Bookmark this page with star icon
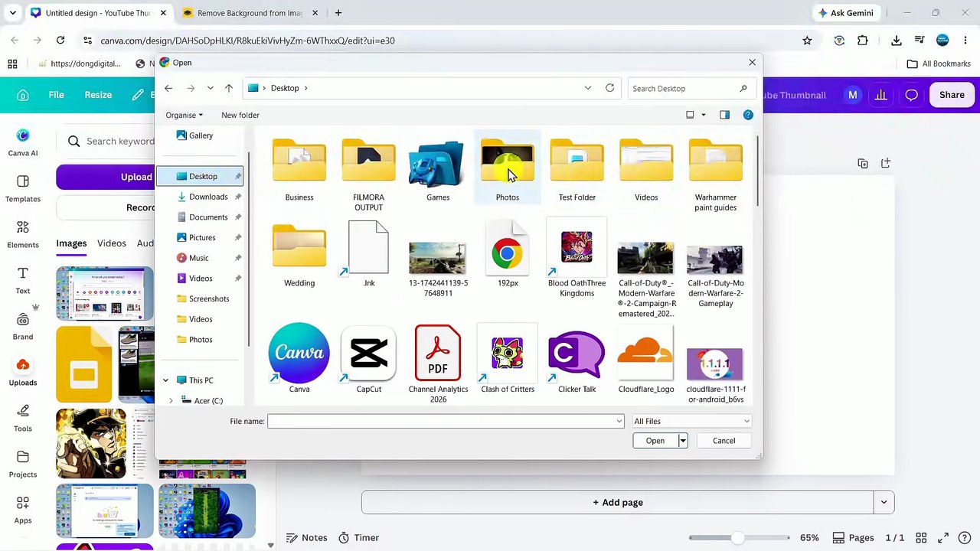The width and height of the screenshot is (980, 551). click(x=807, y=41)
